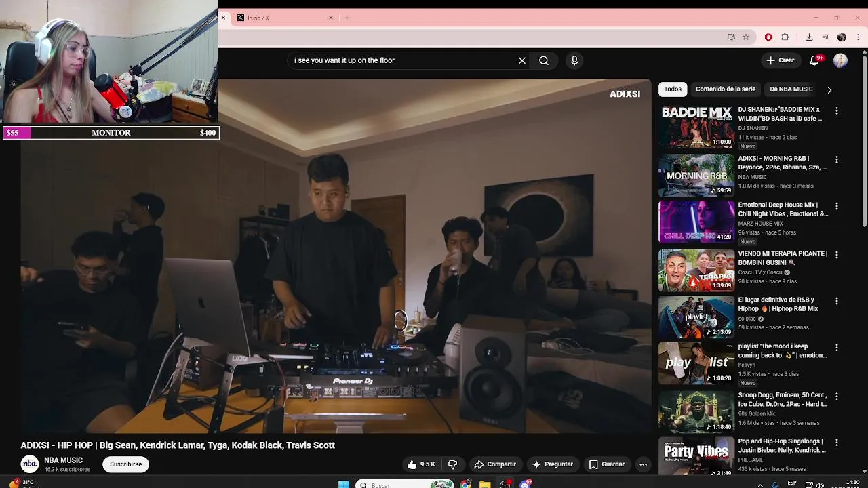Viewport: 868px width, 488px height.
Task: Click the taskbar Buscar search box
Action: click(406, 485)
